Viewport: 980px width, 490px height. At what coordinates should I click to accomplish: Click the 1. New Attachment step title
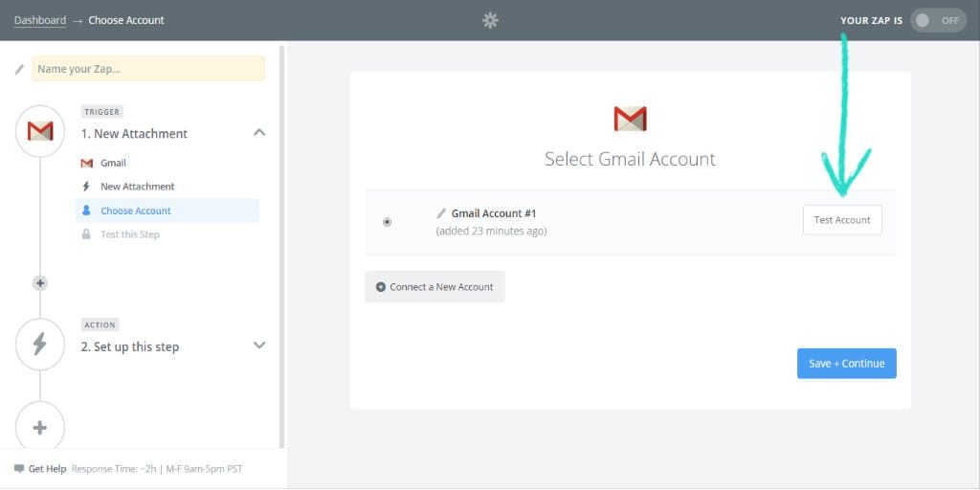coord(134,134)
